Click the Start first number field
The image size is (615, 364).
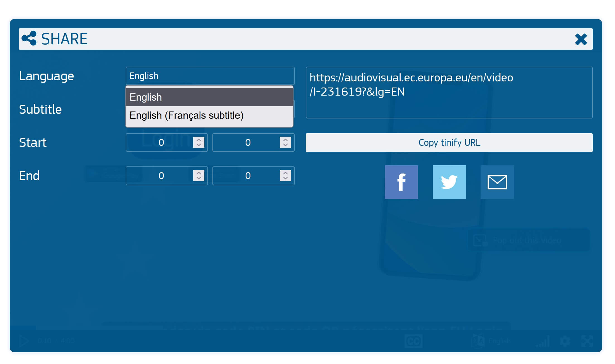tap(161, 142)
